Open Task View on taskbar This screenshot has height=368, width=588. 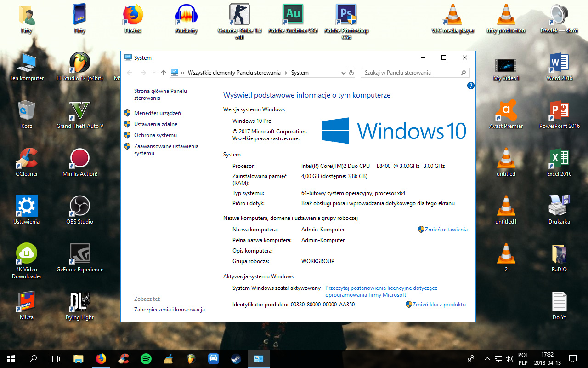[55, 358]
